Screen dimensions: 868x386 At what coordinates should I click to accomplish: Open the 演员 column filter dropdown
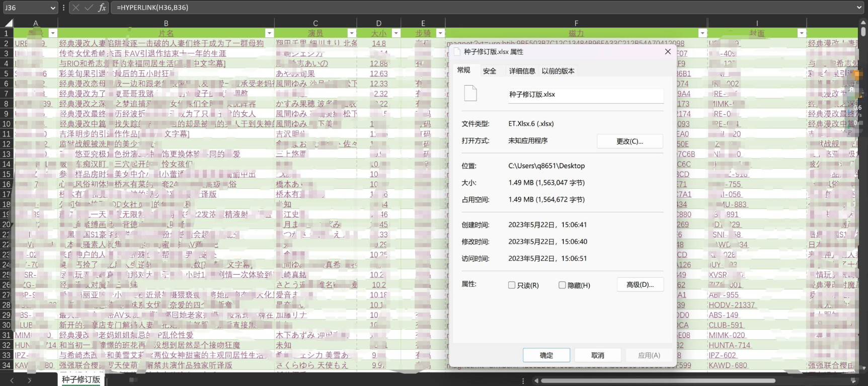tap(352, 33)
